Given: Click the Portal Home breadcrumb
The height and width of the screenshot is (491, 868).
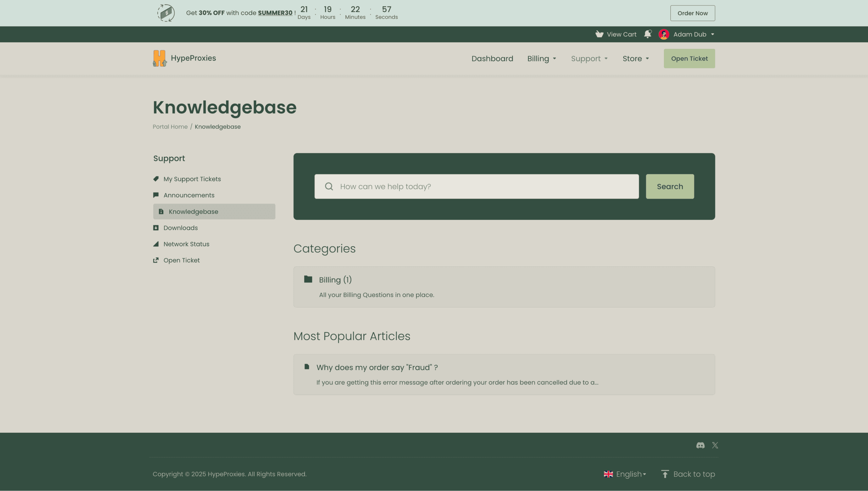Looking at the screenshot, I should [170, 126].
